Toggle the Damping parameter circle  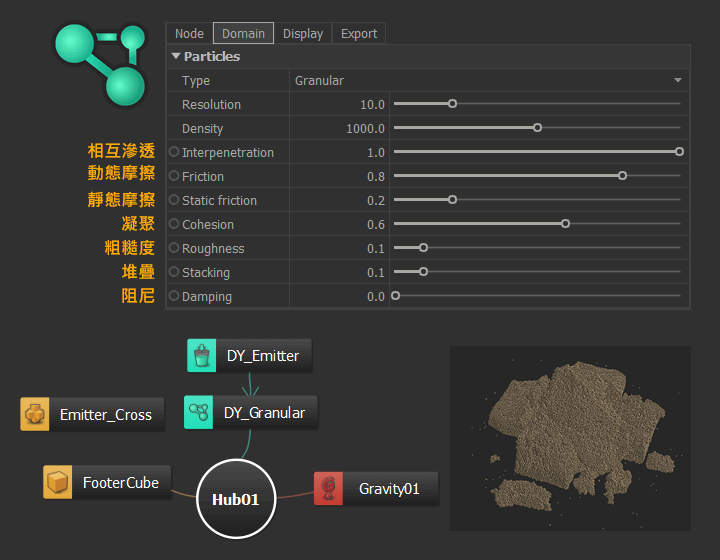tap(174, 296)
